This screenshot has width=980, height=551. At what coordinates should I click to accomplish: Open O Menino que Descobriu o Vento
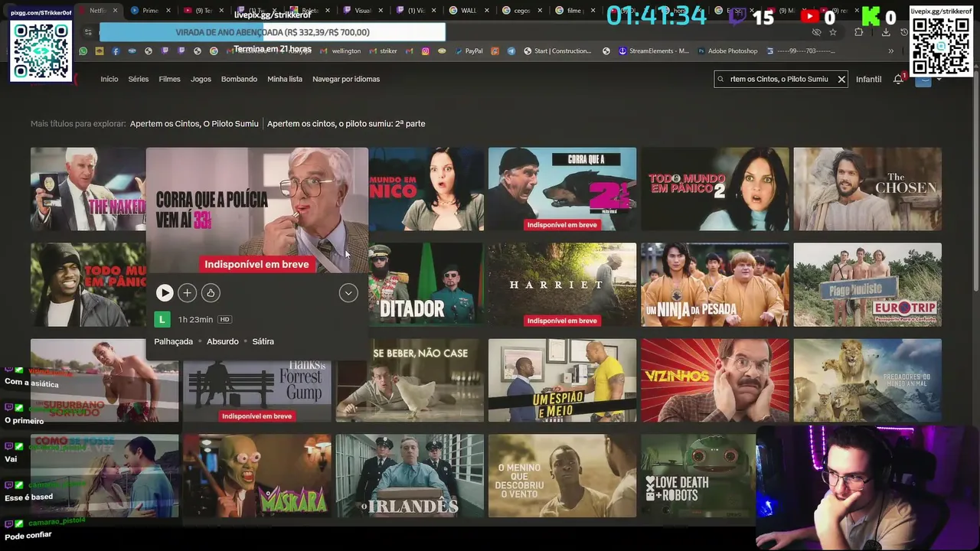562,476
